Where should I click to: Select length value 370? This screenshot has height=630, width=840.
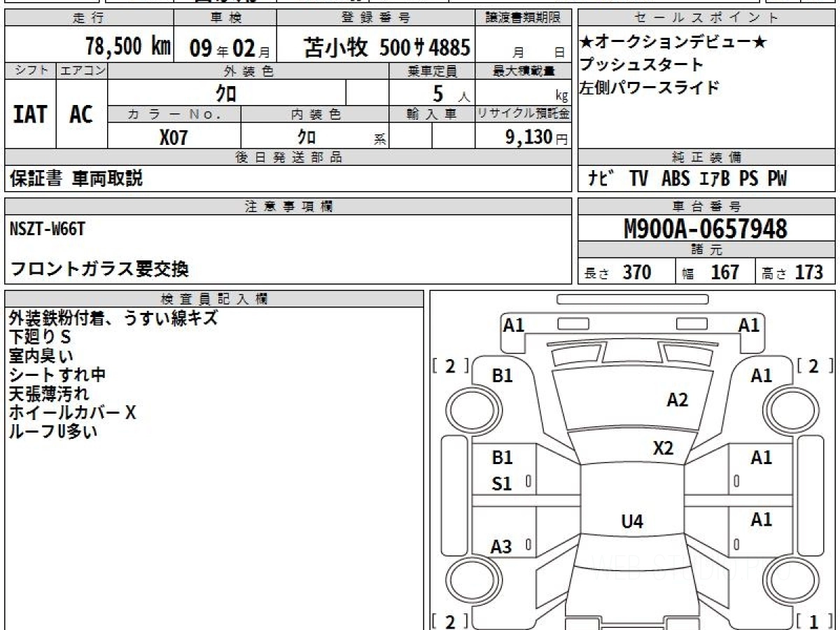637,272
